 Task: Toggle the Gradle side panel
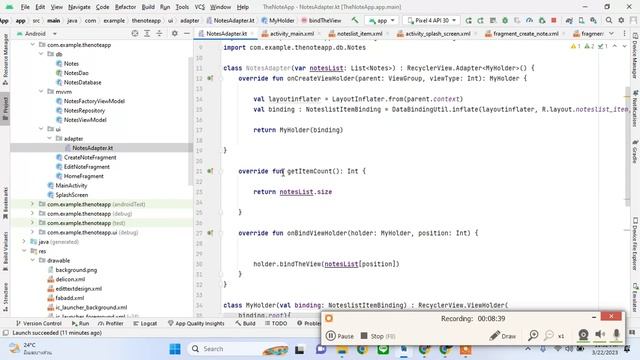click(x=635, y=151)
